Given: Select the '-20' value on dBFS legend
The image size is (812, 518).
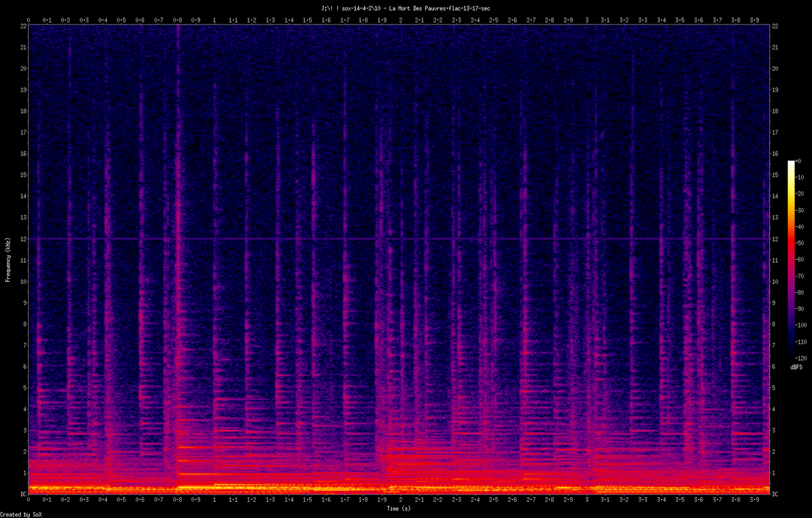Looking at the screenshot, I should [x=800, y=194].
